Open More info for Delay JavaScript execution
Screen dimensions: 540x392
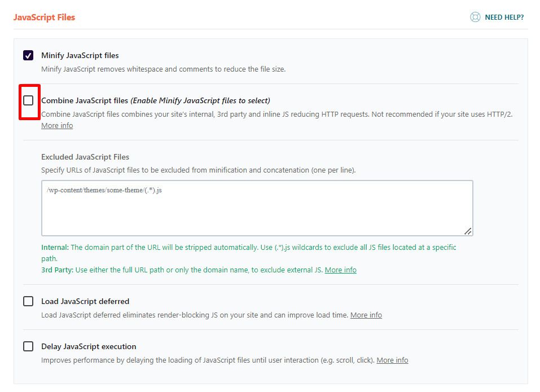(392, 360)
